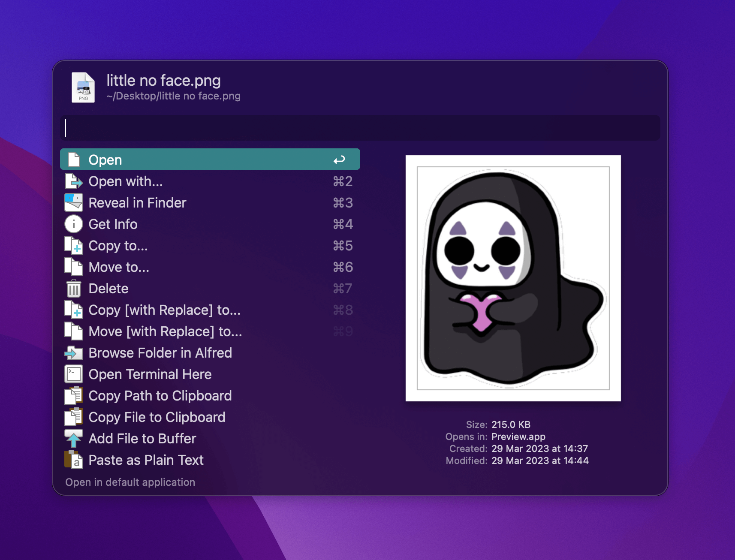
Task: Select Copy File to Clipboard action
Action: (157, 417)
